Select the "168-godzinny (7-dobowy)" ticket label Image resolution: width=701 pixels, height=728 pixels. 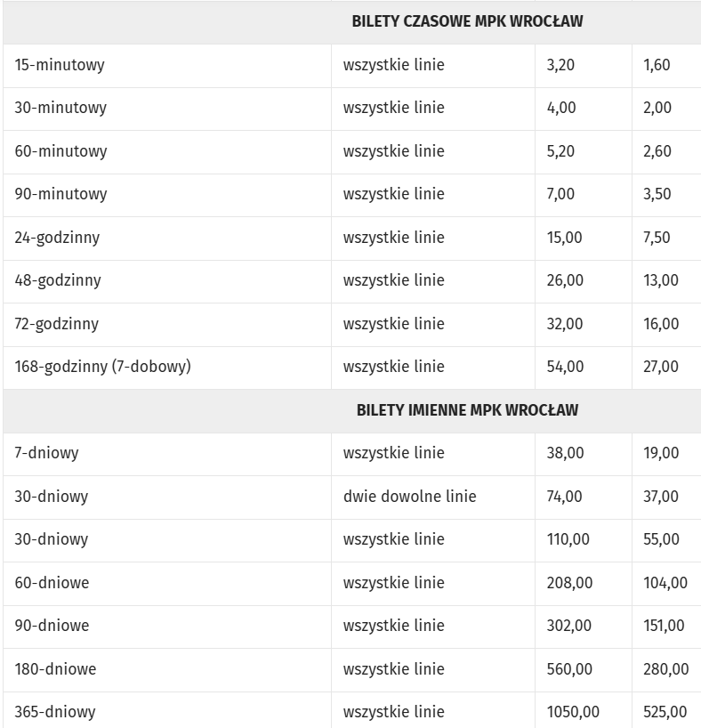coord(102,367)
